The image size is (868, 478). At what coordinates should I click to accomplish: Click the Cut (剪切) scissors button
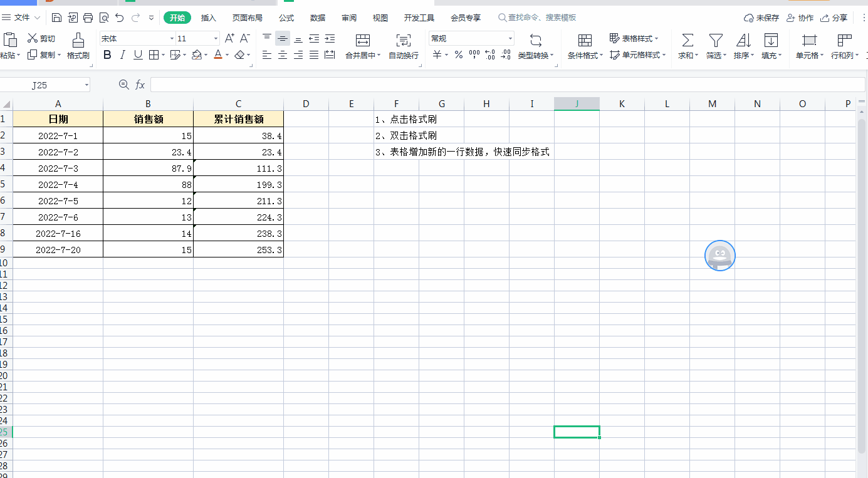[x=41, y=39]
